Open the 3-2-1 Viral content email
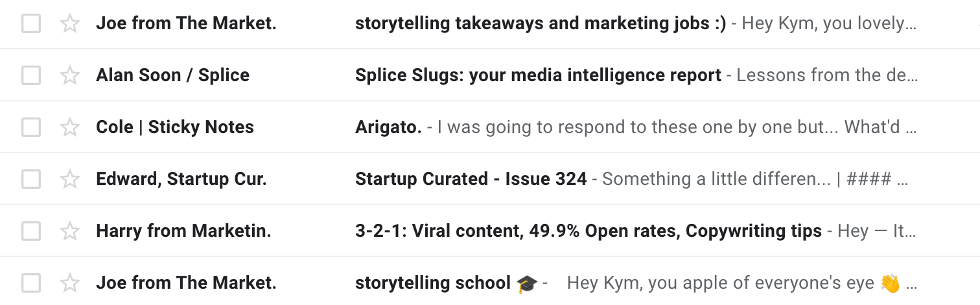Viewport: 980px width, 305px height. coord(588,231)
